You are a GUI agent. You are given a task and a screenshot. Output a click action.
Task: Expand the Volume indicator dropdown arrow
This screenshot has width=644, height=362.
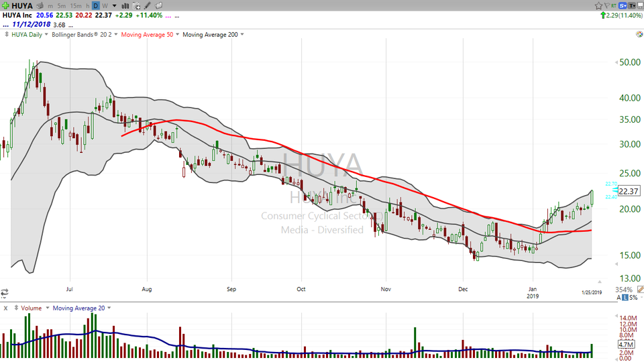47,308
